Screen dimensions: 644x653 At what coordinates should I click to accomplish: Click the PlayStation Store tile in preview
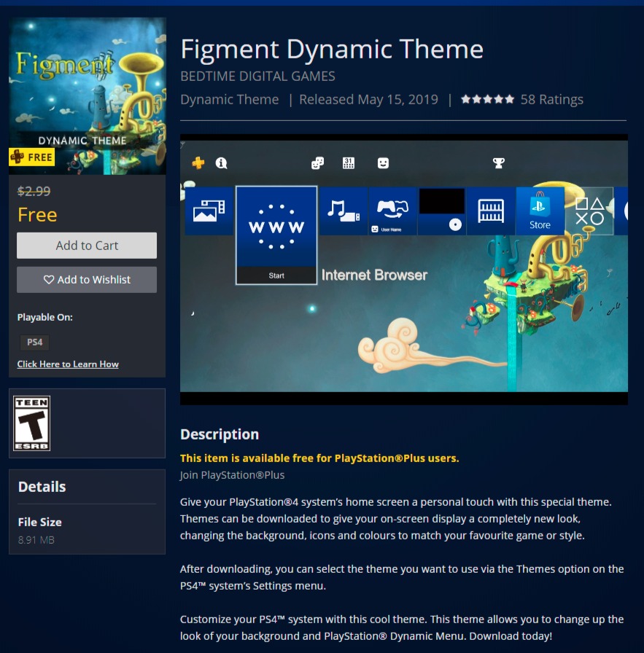point(540,211)
